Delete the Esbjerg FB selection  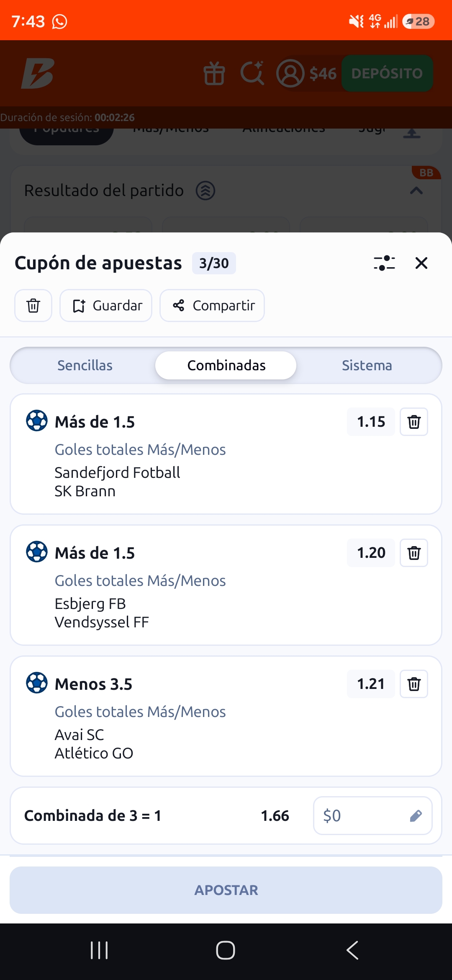point(414,553)
